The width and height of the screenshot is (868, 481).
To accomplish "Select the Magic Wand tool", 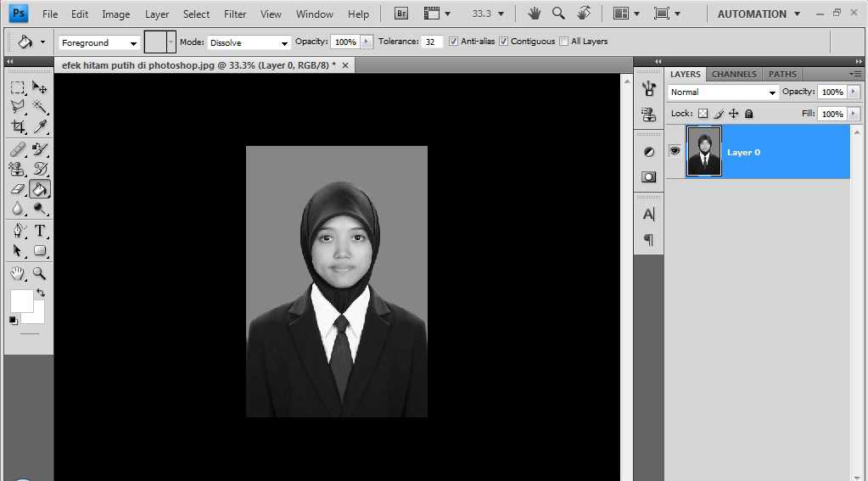I will (x=40, y=107).
